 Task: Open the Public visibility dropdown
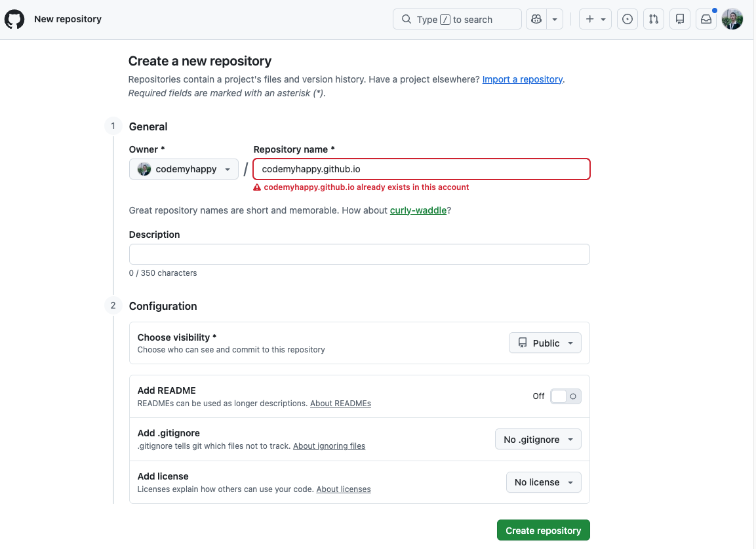coord(545,343)
